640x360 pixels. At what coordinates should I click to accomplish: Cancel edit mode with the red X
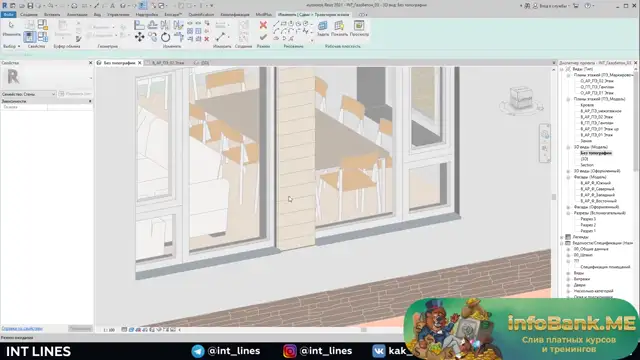(x=263, y=25)
